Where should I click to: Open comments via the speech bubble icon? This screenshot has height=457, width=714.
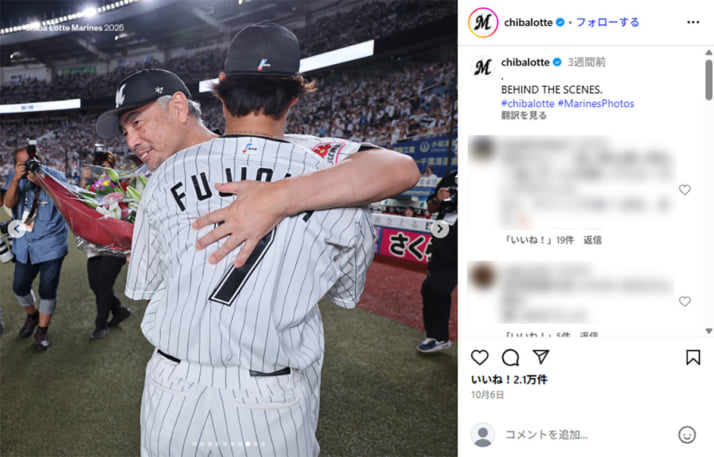(x=510, y=357)
